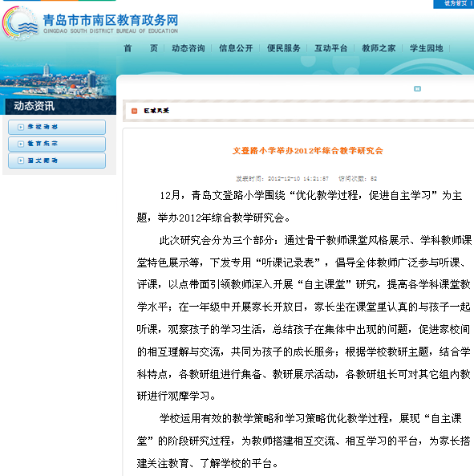Click the Qingdao city skyline photo
This screenshot has width=474, height=476.
[58, 80]
